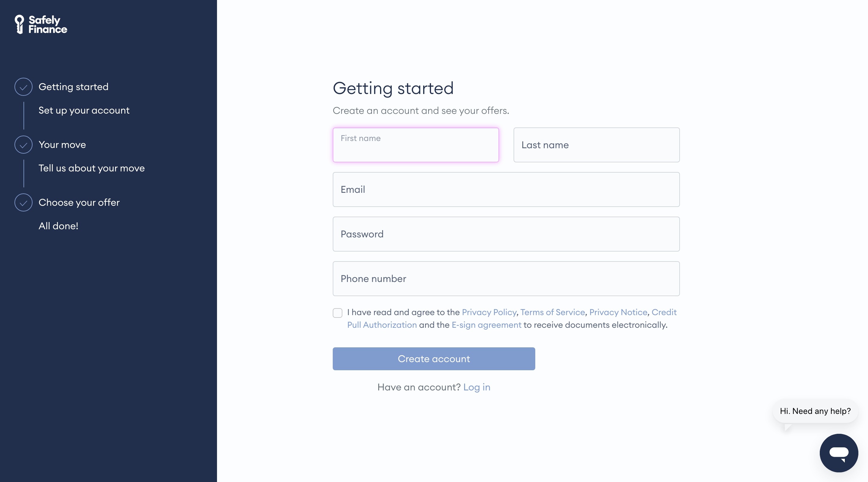
Task: Click into the Last name field
Action: 596,145
